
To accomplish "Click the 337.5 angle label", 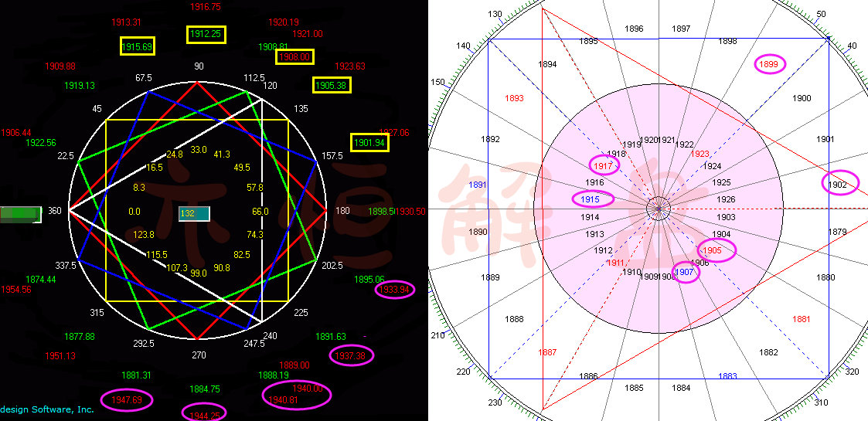I will 66,266.
